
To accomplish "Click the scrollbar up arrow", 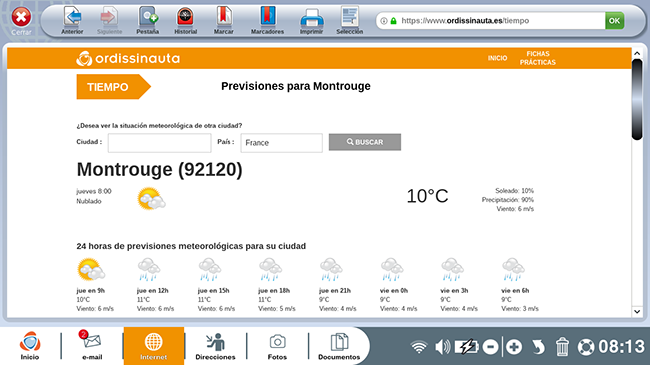I will point(637,54).
